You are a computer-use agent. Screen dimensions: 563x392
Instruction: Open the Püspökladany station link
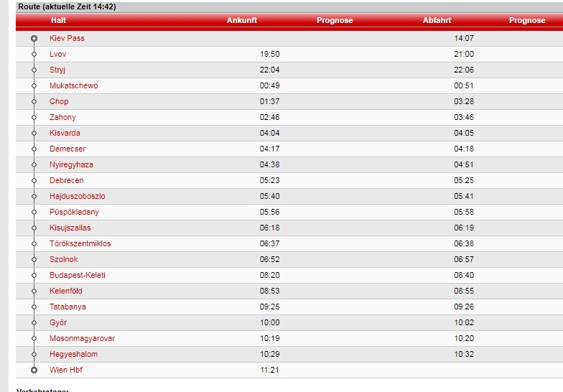[74, 212]
